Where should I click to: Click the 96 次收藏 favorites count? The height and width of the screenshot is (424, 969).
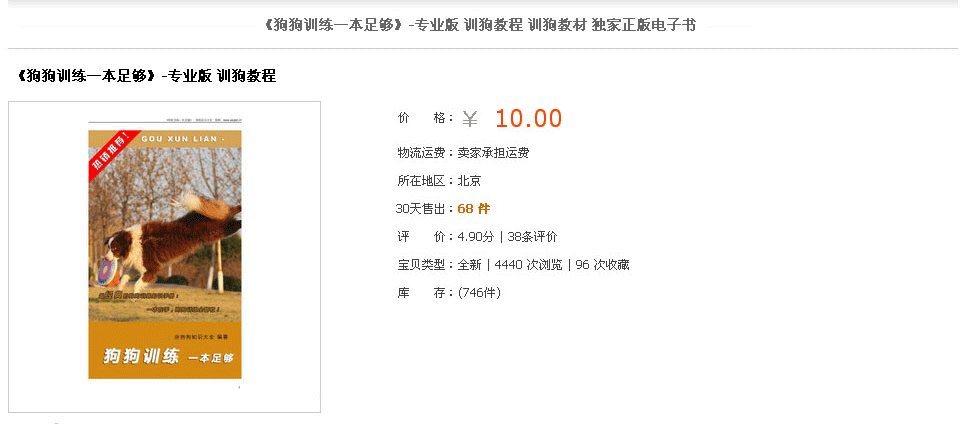click(x=603, y=265)
